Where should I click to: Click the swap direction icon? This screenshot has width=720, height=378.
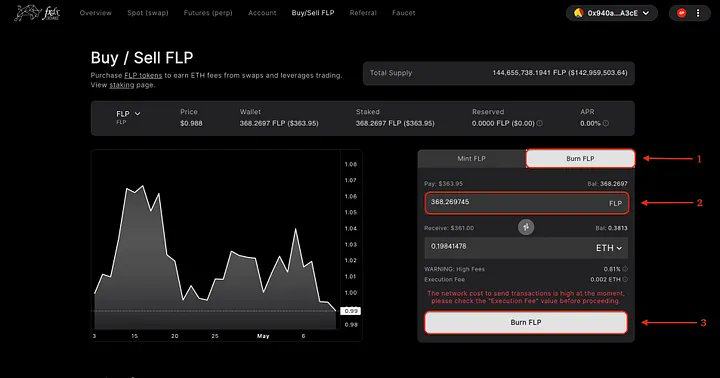pos(526,227)
